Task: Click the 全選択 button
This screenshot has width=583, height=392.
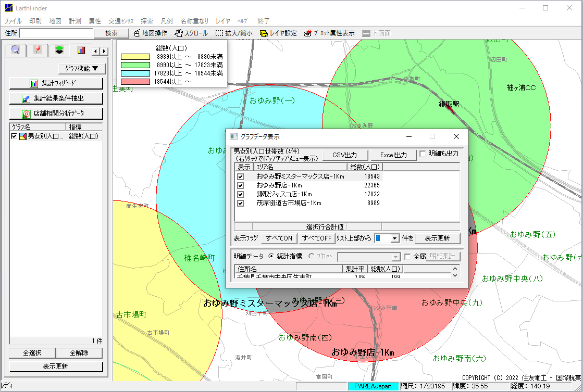Action: pos(32,353)
